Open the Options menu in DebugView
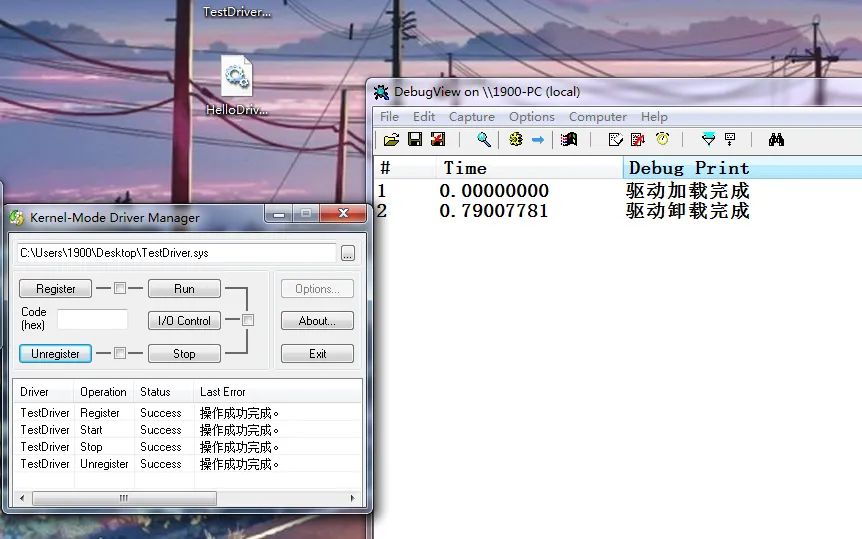The height and width of the screenshot is (539, 862). tap(532, 117)
